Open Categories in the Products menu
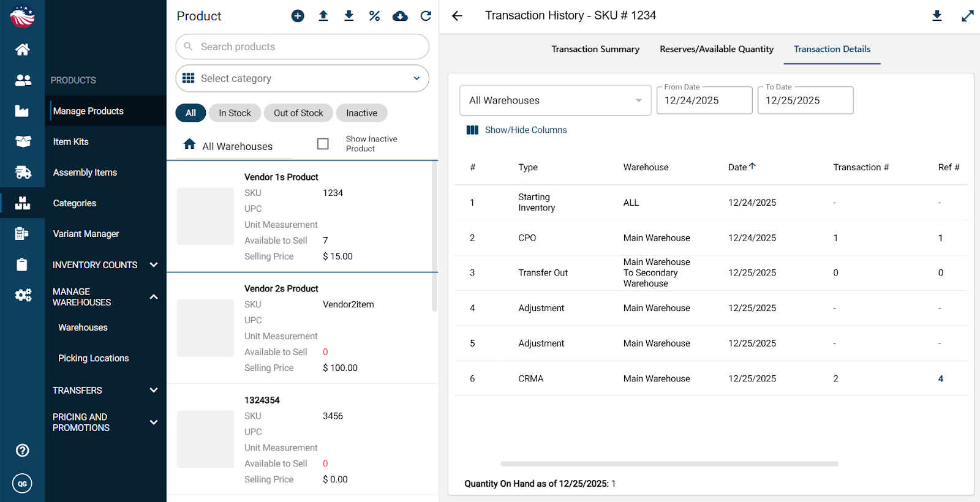980x502 pixels. 75,203
